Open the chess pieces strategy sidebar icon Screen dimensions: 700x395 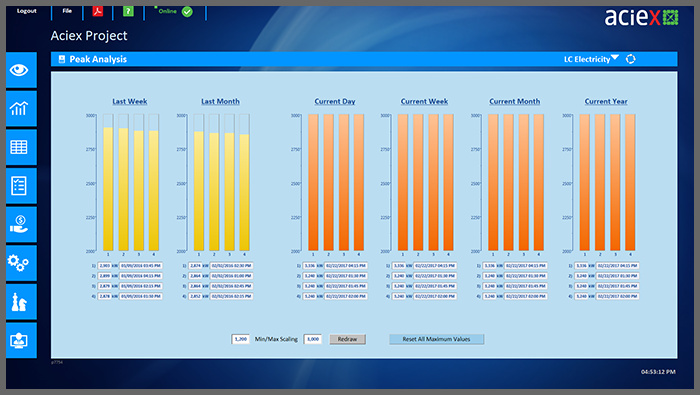tap(19, 302)
